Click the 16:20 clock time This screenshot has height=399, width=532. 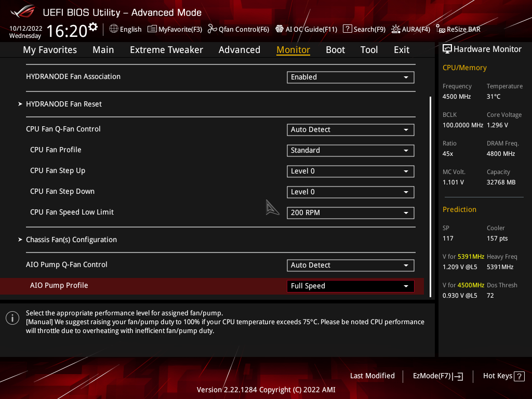point(67,31)
